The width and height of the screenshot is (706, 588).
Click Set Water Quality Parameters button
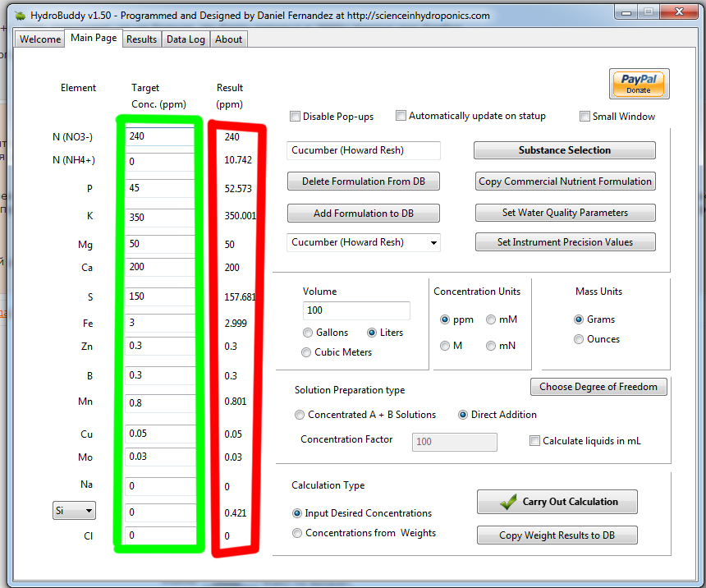click(x=565, y=213)
